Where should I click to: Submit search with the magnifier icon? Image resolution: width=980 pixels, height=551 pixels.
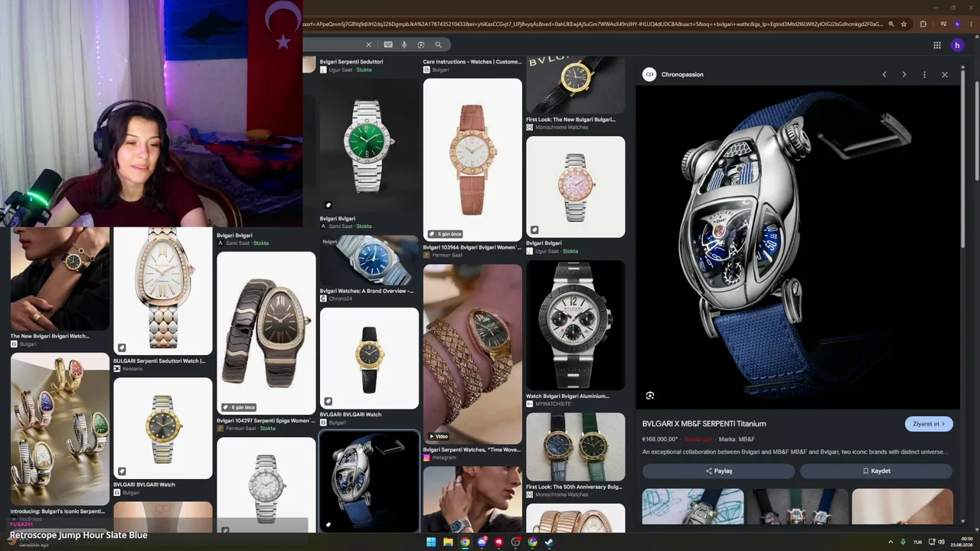click(439, 44)
